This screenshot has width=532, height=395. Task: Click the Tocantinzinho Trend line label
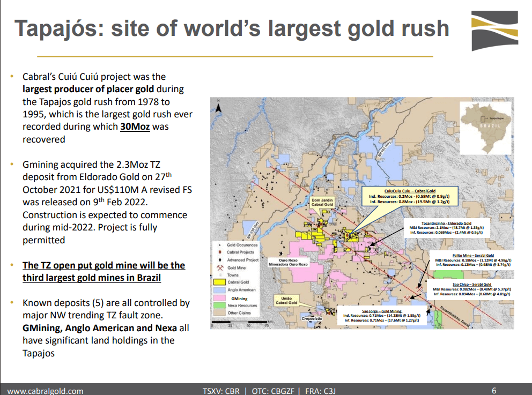click(x=455, y=317)
